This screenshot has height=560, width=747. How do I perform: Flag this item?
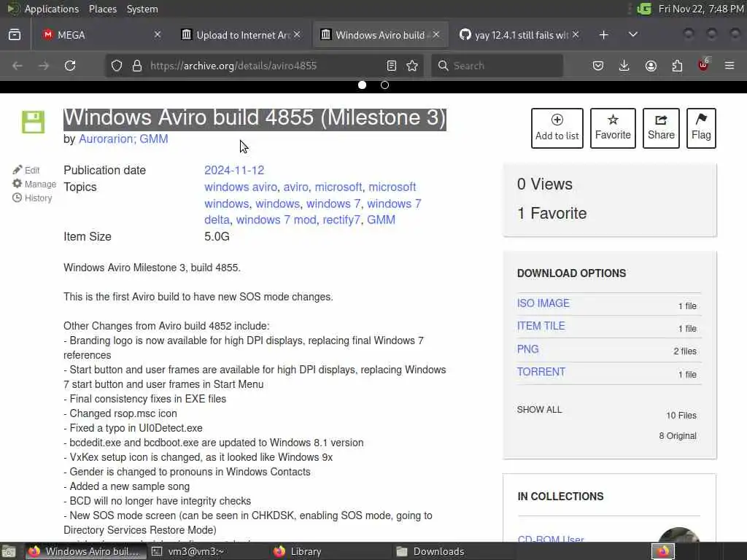pos(701,128)
